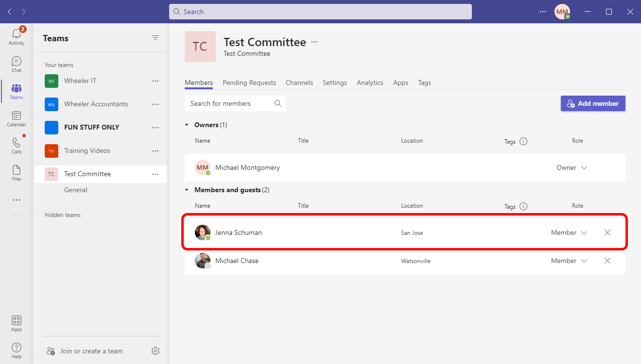This screenshot has height=364, width=641.
Task: Switch to the Tags tab
Action: click(425, 83)
